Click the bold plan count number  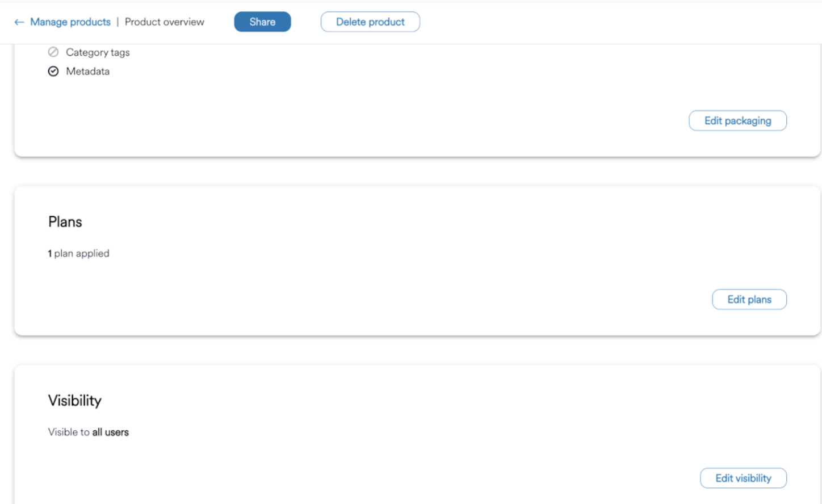coord(50,254)
